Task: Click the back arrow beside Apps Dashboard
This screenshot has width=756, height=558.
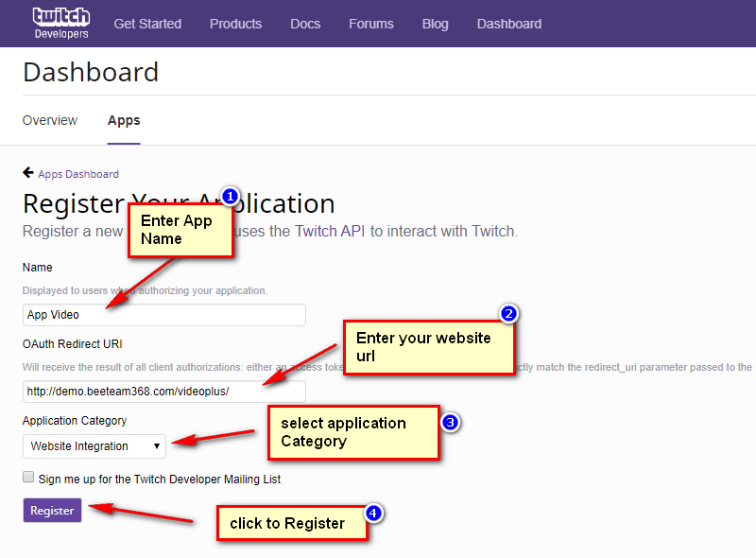Action: pos(28,173)
